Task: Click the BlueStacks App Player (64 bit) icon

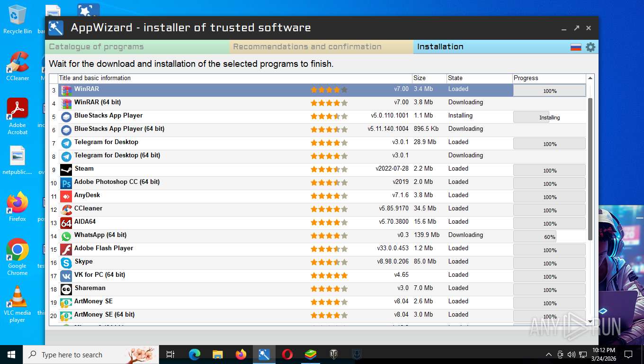Action: point(66,130)
